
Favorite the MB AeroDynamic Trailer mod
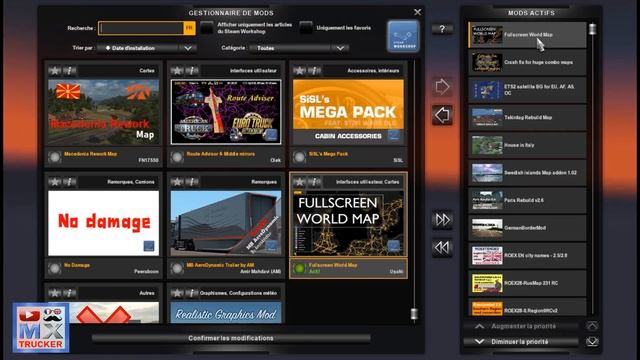click(x=177, y=182)
